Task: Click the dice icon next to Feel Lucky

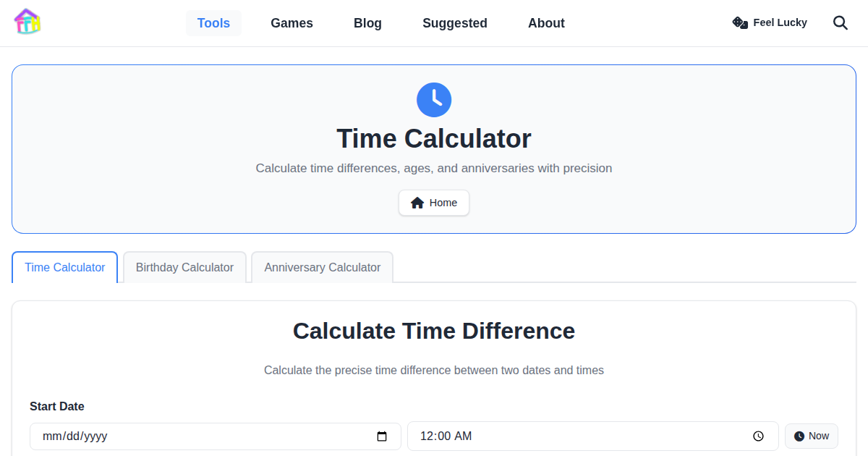Action: point(739,22)
